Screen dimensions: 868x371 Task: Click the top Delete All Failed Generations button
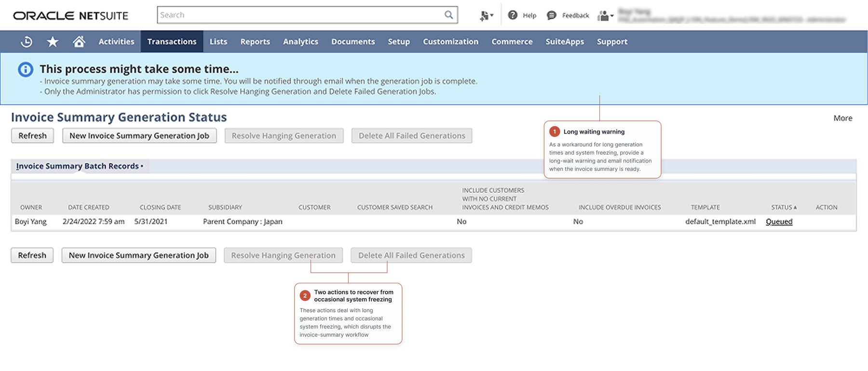[x=412, y=136]
